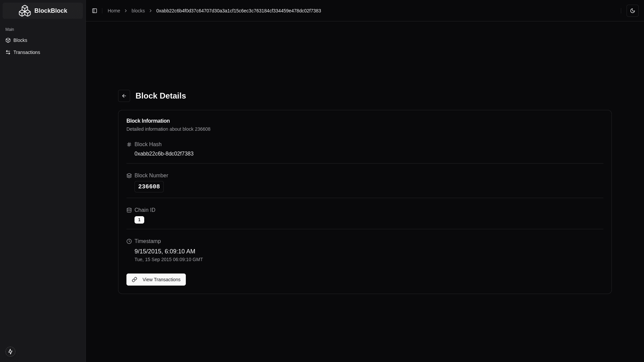Open the Main section in sidebar
This screenshot has height=362, width=644.
(x=10, y=29)
